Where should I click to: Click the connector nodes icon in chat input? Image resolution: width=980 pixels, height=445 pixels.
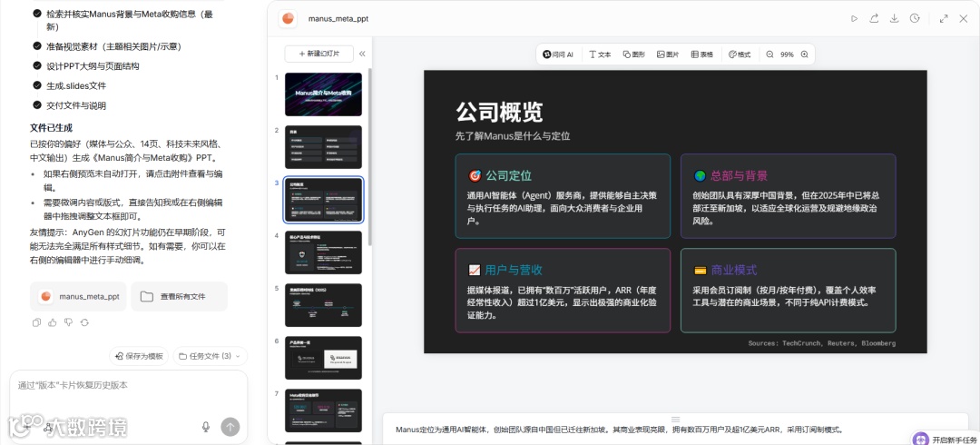(x=47, y=427)
